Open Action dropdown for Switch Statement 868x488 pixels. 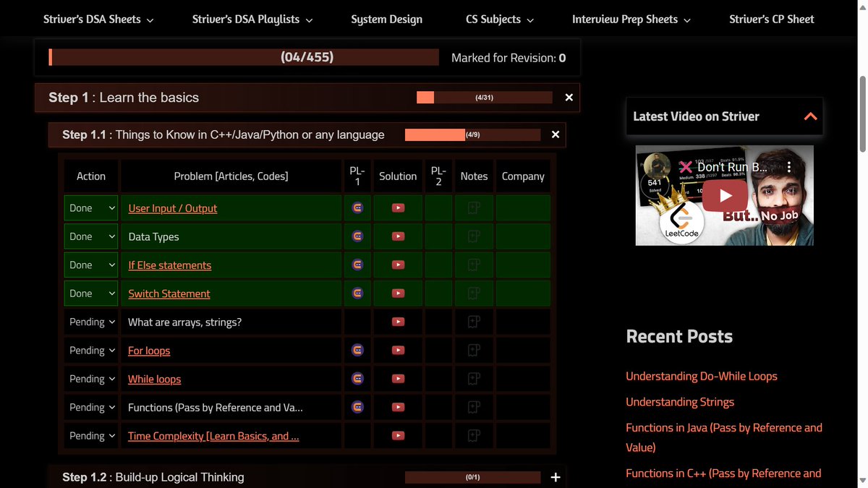(x=91, y=294)
